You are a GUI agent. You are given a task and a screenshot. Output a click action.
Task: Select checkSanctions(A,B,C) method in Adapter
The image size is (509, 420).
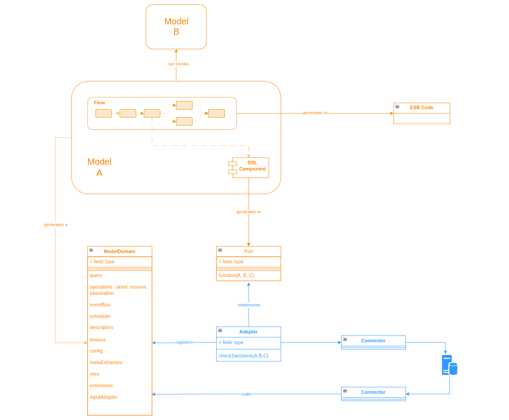[x=243, y=356]
